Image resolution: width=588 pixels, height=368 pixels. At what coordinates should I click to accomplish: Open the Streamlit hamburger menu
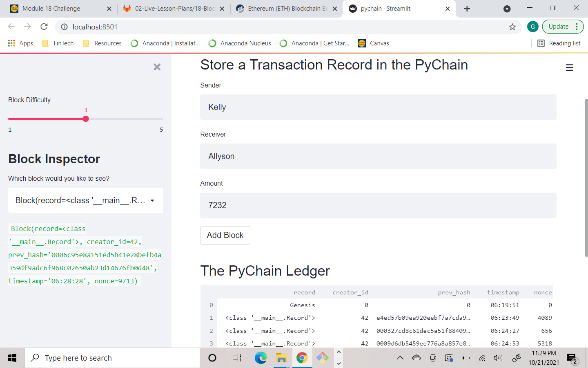click(x=570, y=68)
